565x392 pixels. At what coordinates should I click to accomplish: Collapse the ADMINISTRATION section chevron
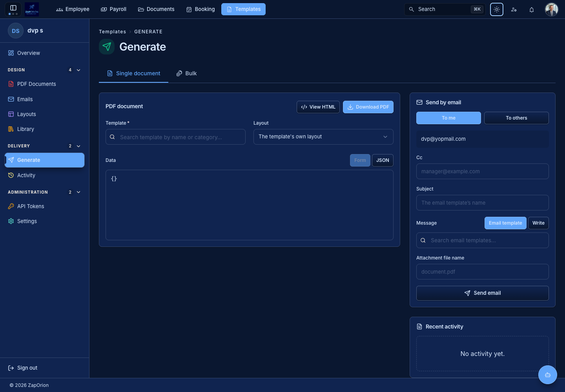[x=78, y=192]
